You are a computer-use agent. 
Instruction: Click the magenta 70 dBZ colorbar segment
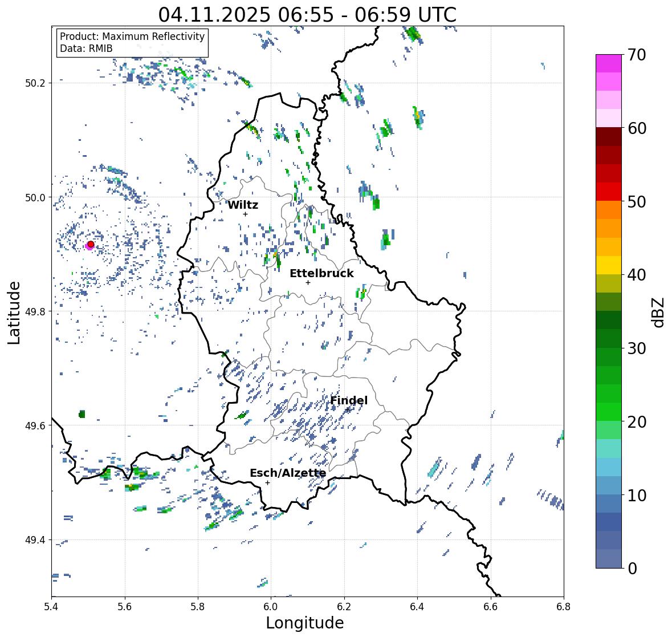point(609,63)
